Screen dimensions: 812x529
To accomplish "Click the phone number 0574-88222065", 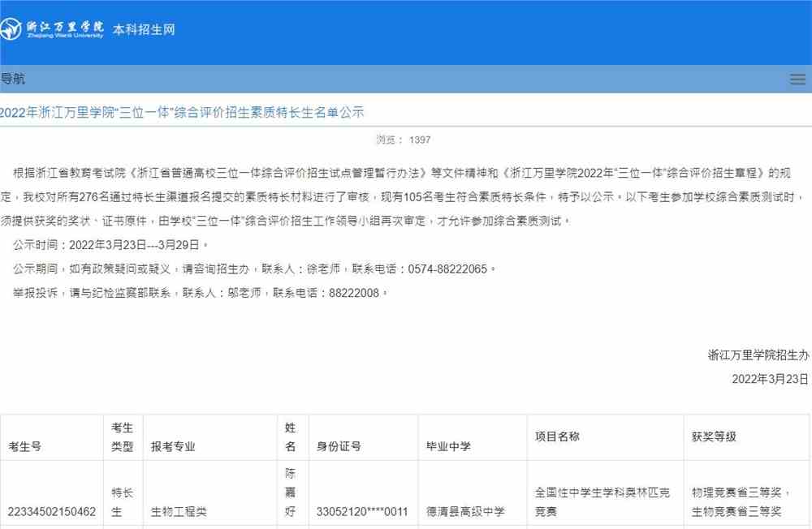I will tap(447, 269).
